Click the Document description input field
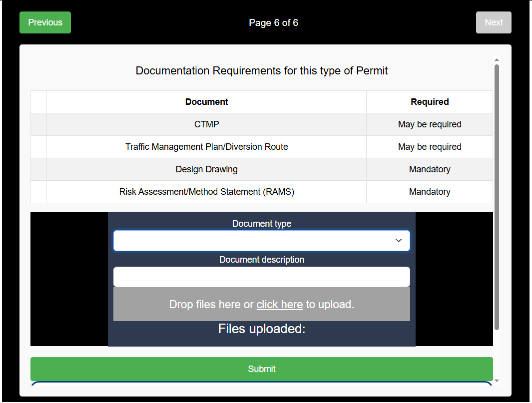The image size is (532, 403). click(262, 277)
